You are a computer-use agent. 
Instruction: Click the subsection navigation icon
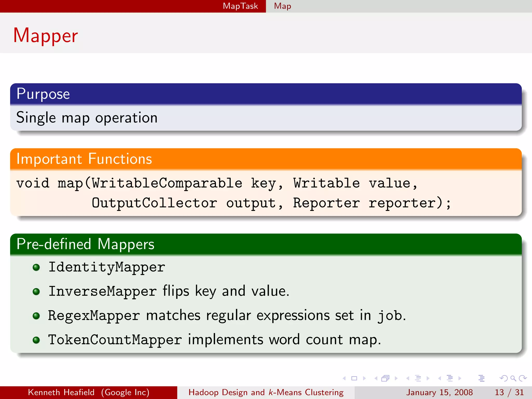[418, 378]
